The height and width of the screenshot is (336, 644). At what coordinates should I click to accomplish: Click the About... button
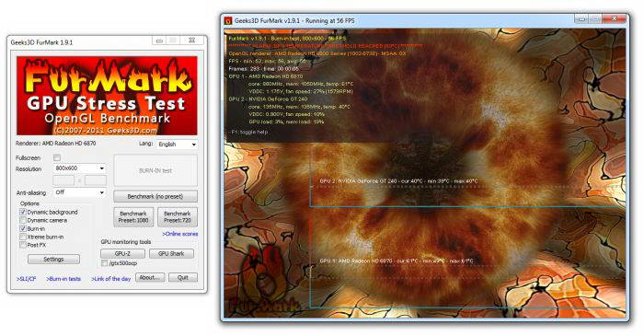[x=150, y=278]
